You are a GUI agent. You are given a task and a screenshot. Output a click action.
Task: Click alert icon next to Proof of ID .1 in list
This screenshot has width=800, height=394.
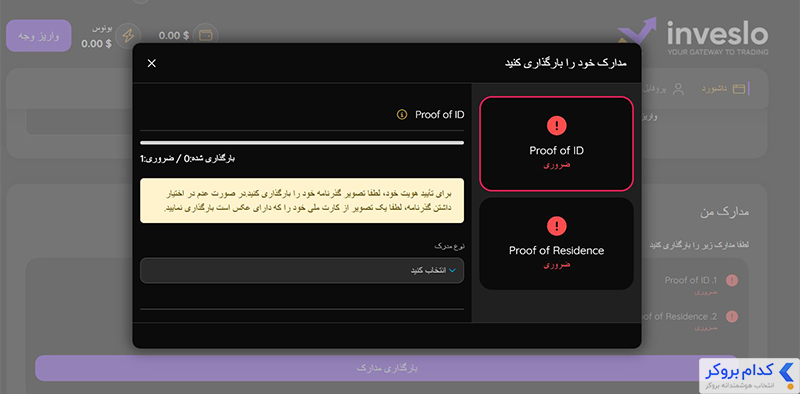tap(732, 280)
